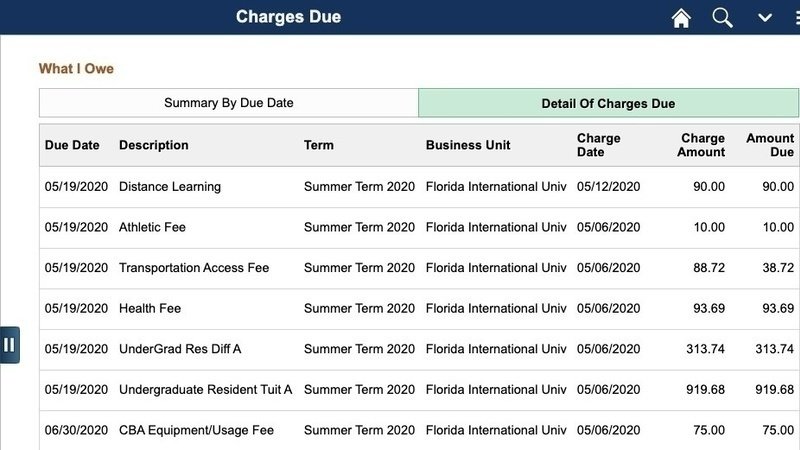Select the CBA Equipment/Usage Fee row
This screenshot has width=800, height=450.
click(x=419, y=430)
